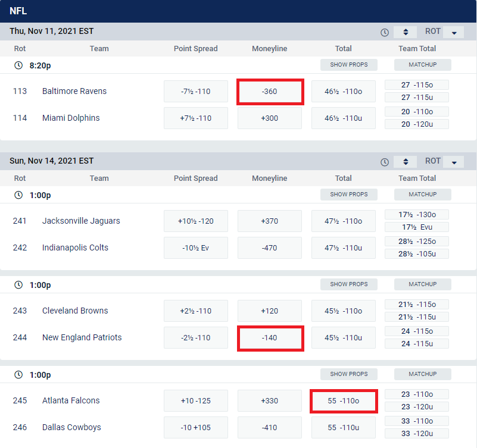The image size is (477, 448).
Task: Select Cowboys -10 +105 point spread
Action: tap(195, 428)
